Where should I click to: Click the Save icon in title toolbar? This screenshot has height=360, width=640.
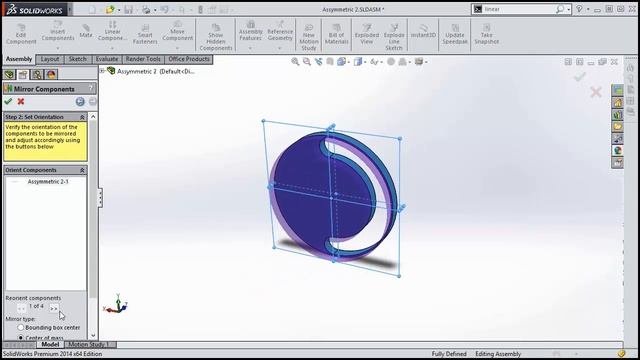pyautogui.click(x=128, y=9)
